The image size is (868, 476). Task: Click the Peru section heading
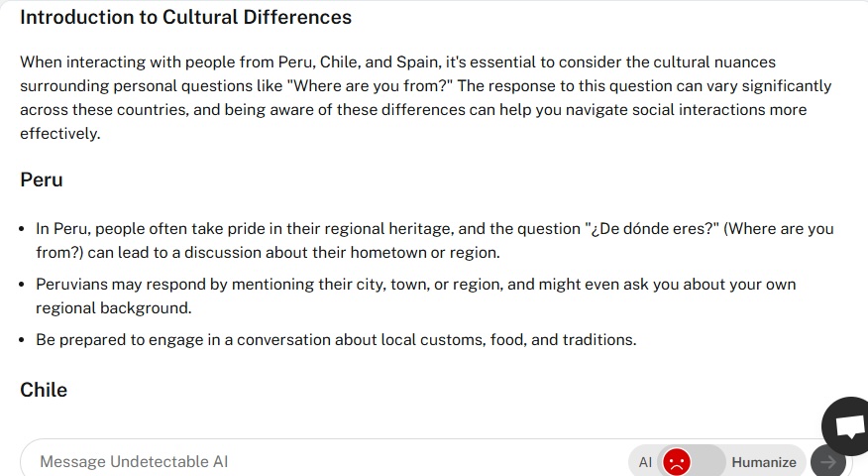[x=42, y=179]
